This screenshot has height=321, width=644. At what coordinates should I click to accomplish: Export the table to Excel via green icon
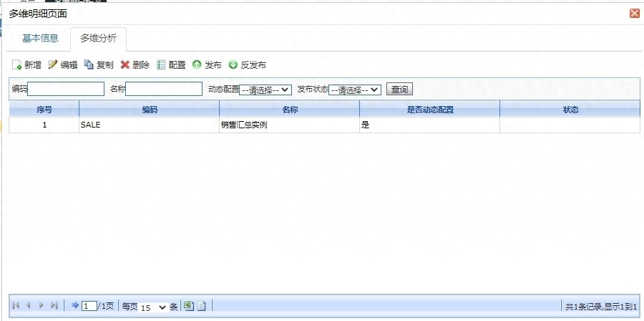click(x=188, y=305)
